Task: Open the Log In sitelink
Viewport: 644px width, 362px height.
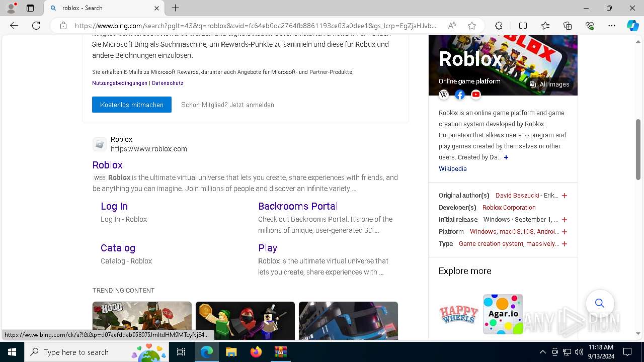Action: click(x=114, y=206)
